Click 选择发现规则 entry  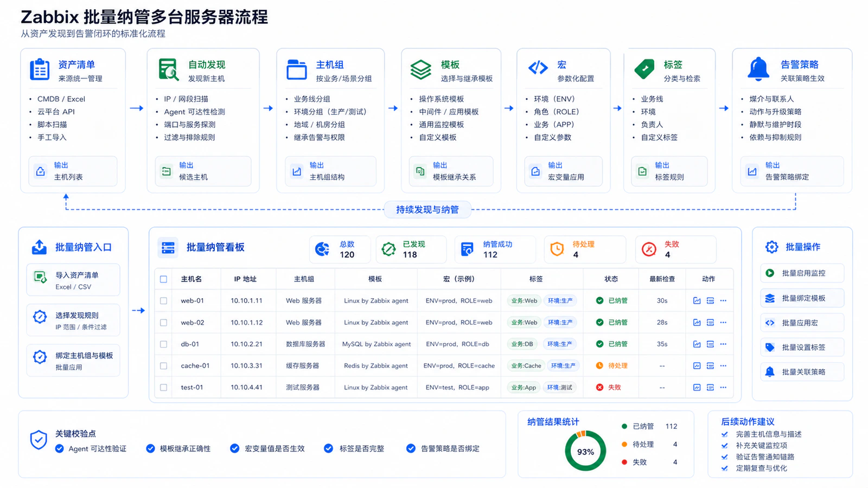(x=73, y=320)
